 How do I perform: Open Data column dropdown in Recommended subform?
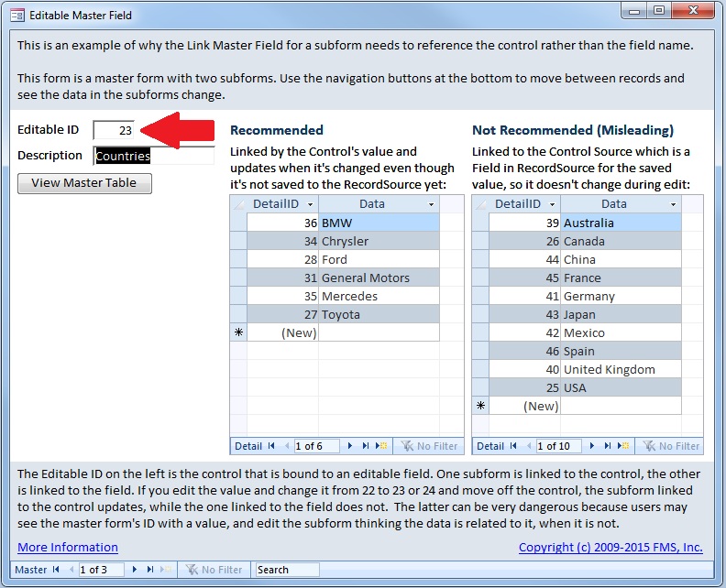click(x=431, y=204)
